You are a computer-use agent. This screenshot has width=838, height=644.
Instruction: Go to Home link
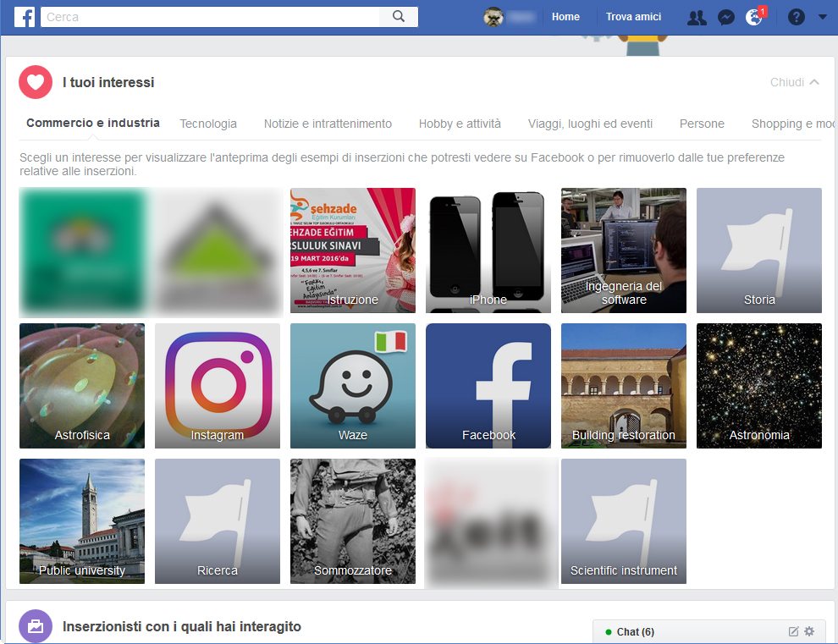565,17
